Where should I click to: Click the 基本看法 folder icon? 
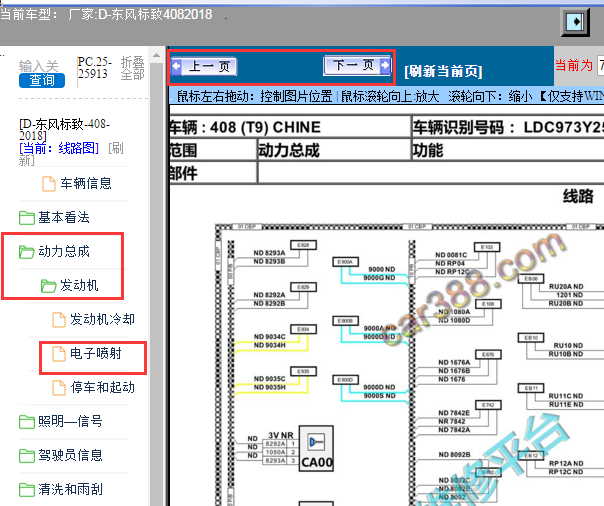[x=27, y=218]
